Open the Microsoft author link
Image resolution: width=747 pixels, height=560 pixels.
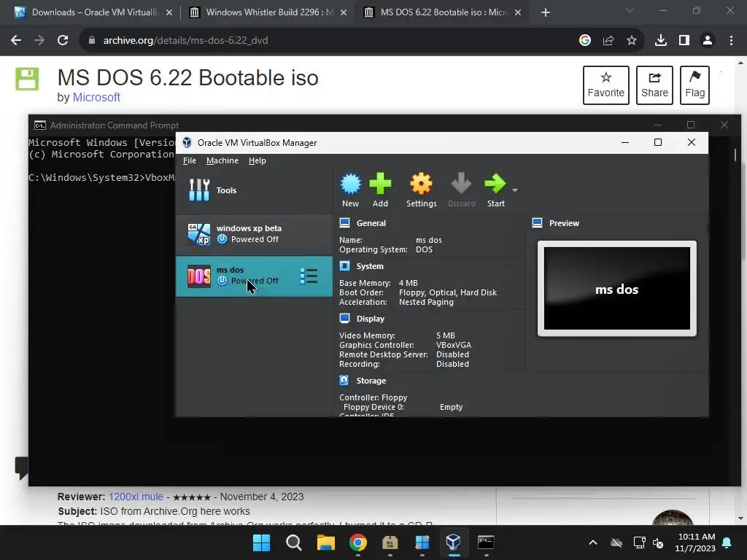[x=96, y=97]
